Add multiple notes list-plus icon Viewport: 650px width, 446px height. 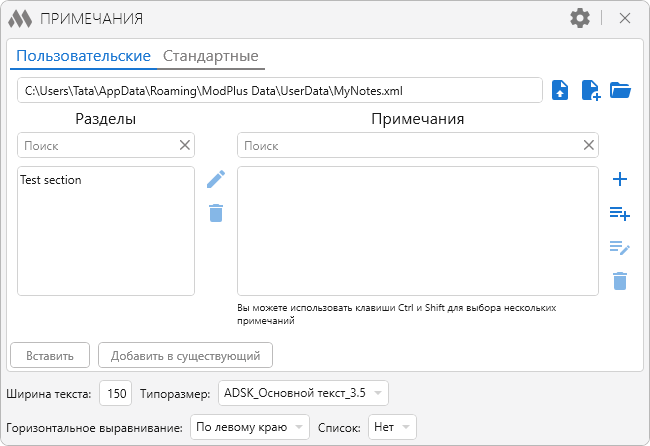point(620,213)
